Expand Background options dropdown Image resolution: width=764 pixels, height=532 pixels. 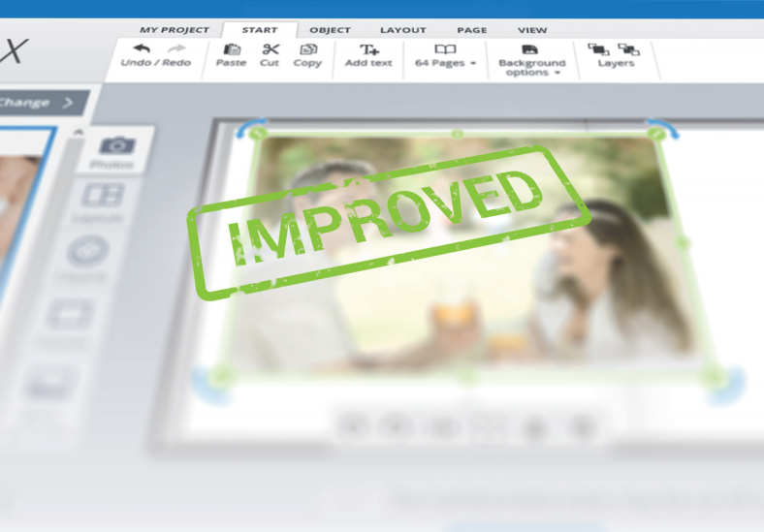coord(532,68)
